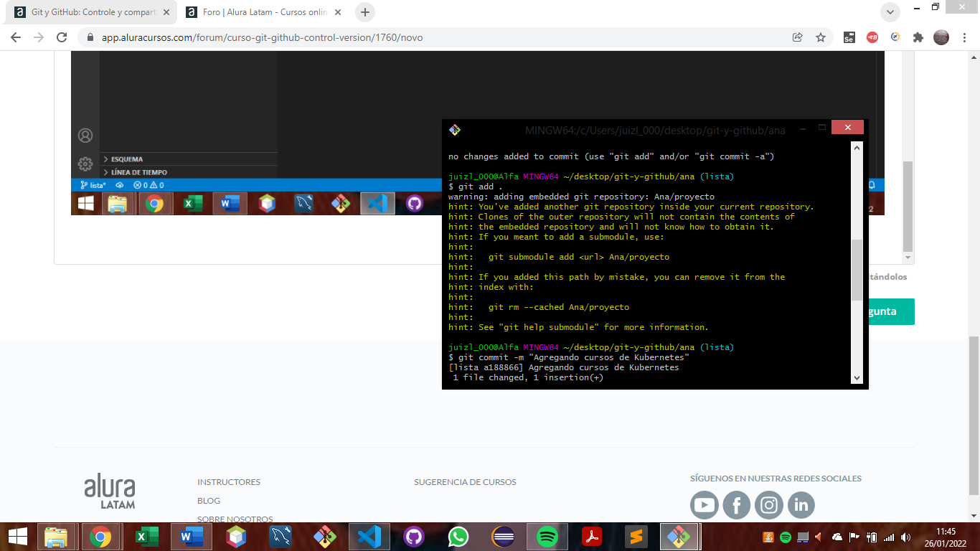Share this page using the share icon
Screen dimensions: 980x551
[x=797, y=37]
